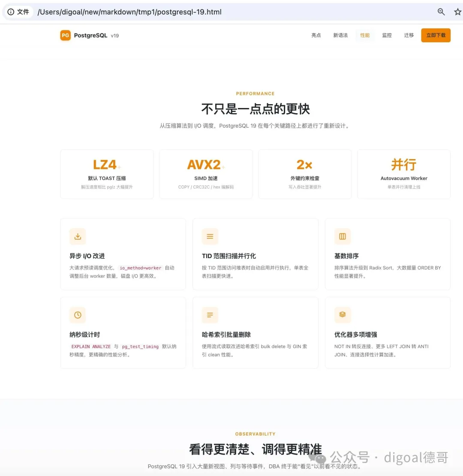
Task: Click the clock icon on 纳秒级计时 card
Action: [x=78, y=315]
